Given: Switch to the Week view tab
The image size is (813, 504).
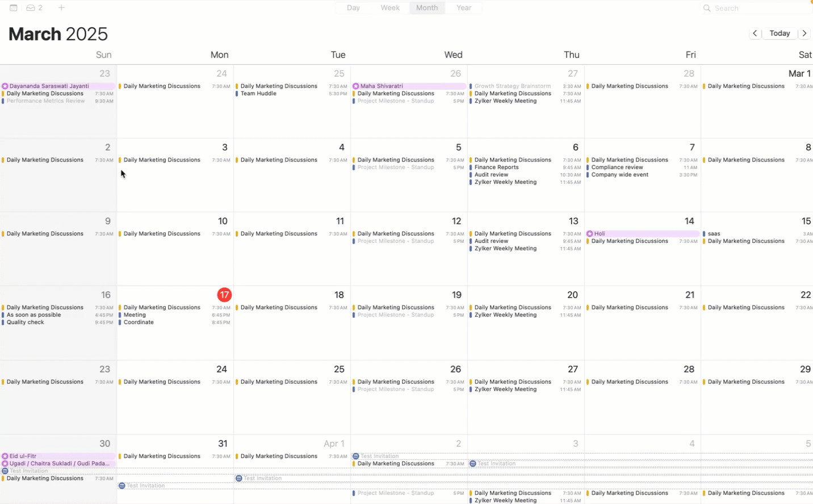Looking at the screenshot, I should (x=390, y=8).
